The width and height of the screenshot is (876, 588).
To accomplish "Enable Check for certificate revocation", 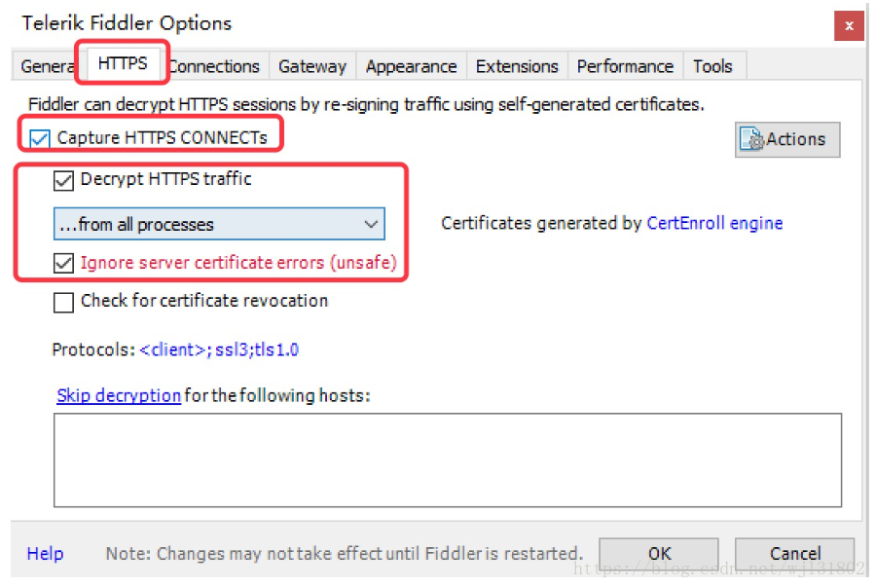I will pos(64,302).
